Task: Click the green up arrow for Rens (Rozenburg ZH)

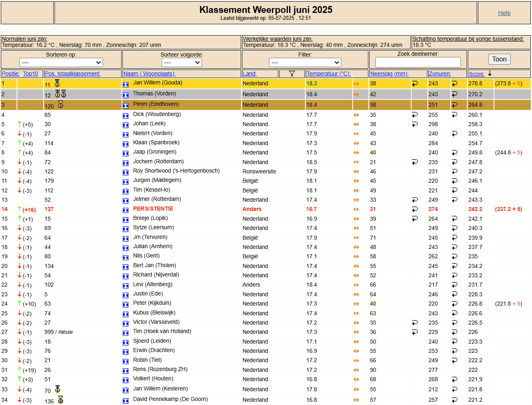Action: pos(19,369)
